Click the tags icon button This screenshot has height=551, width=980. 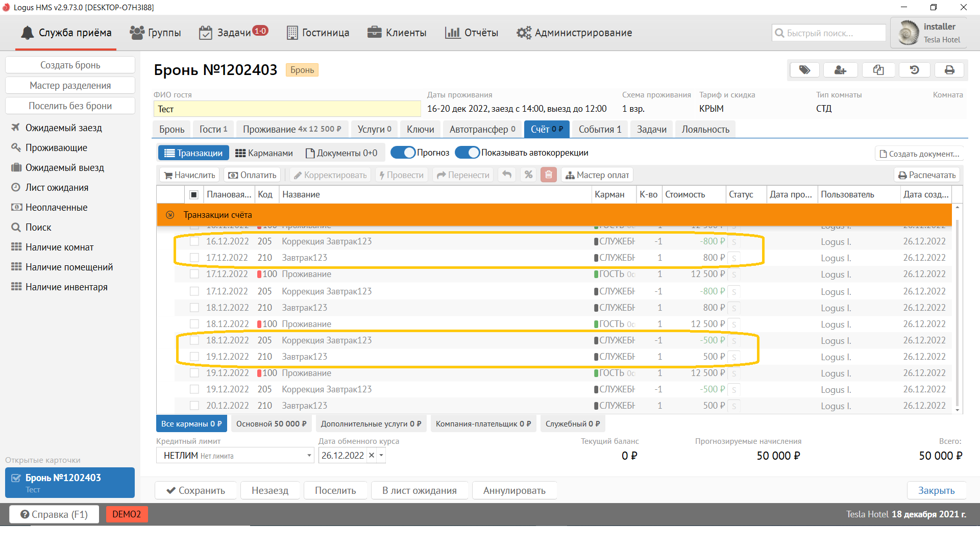804,70
